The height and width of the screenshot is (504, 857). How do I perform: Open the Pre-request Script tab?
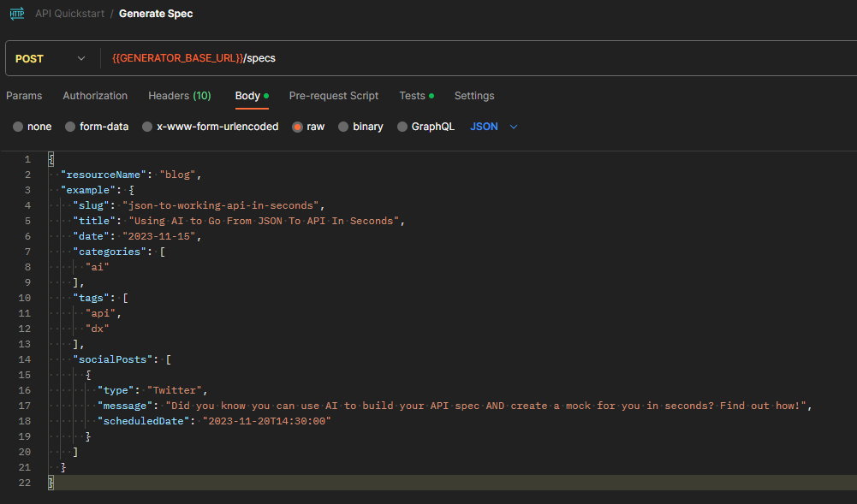pyautogui.click(x=334, y=96)
